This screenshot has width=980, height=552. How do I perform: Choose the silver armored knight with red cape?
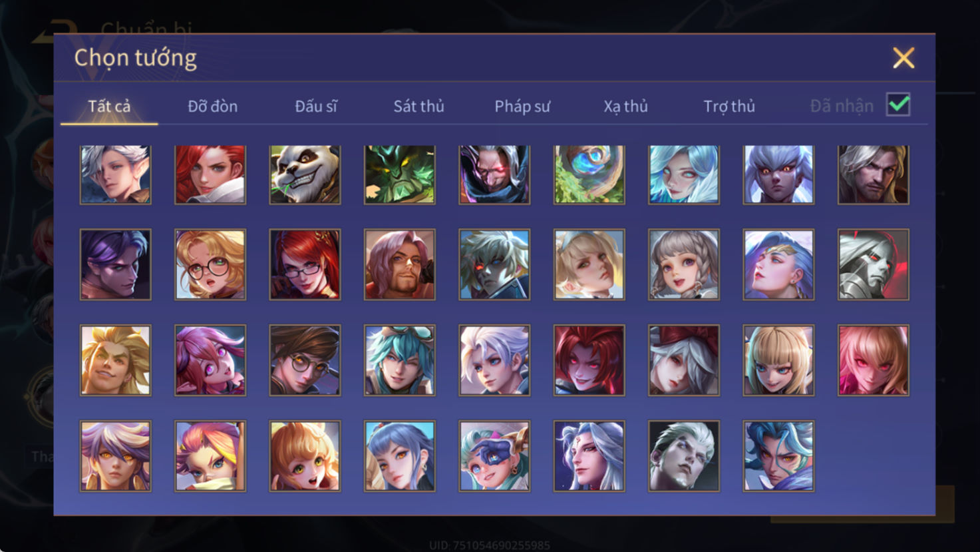click(873, 264)
